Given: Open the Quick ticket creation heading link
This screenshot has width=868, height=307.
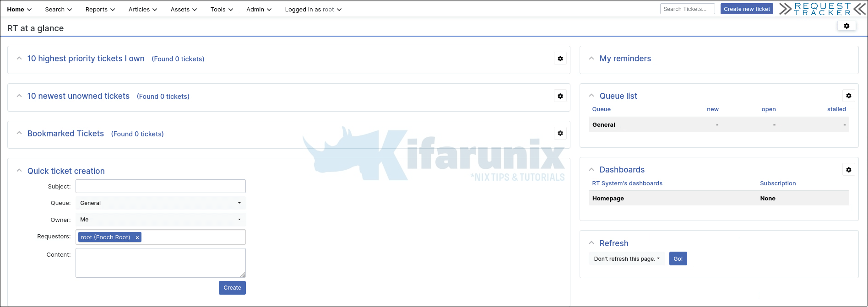Looking at the screenshot, I should [x=66, y=171].
